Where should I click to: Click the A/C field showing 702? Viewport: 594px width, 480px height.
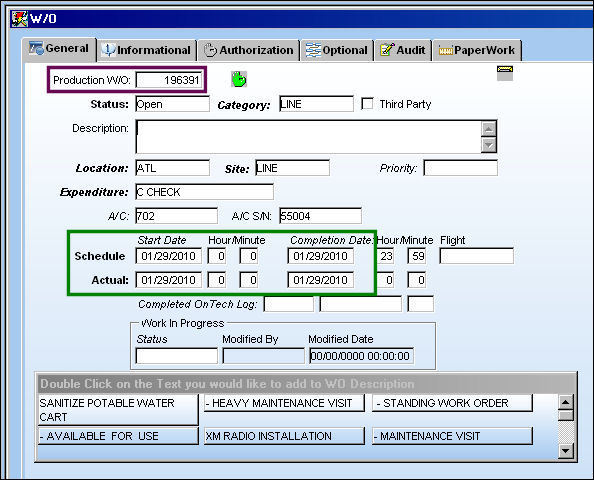177,216
